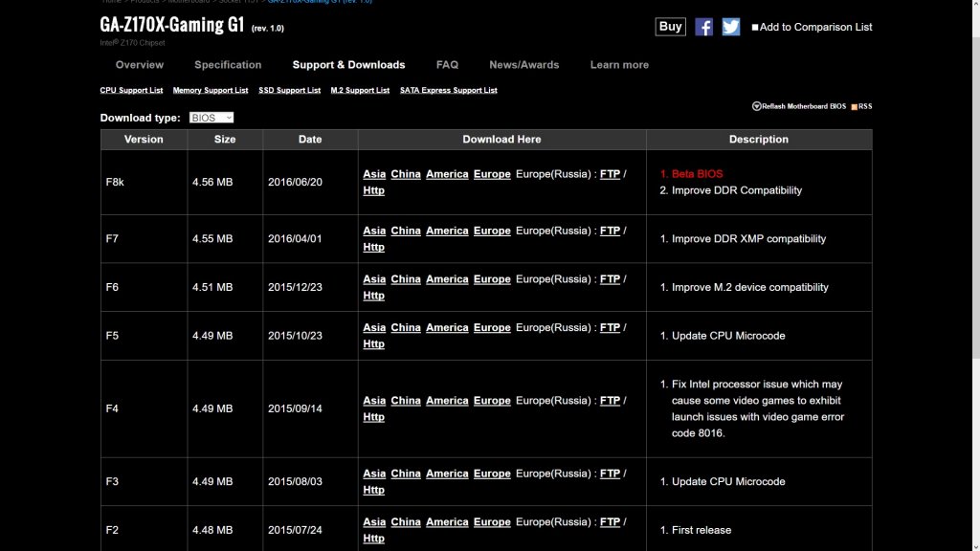The width and height of the screenshot is (980, 551).
Task: Download F8k BIOS via Http link
Action: click(374, 190)
